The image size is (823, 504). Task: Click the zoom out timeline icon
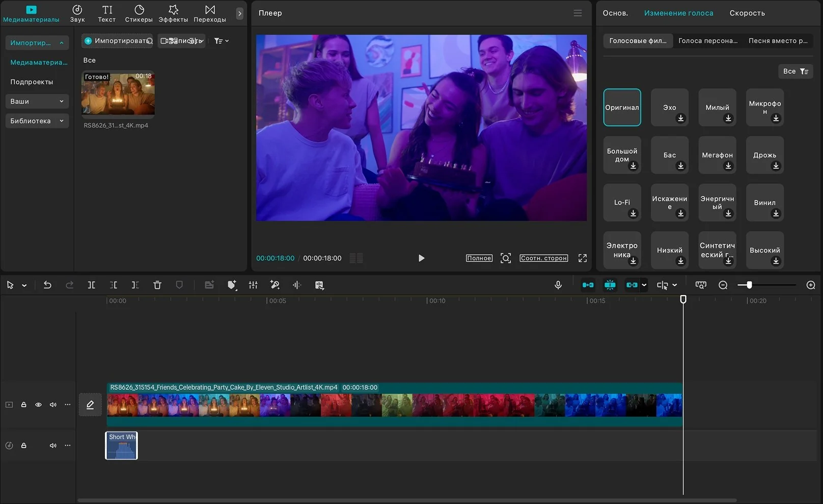723,285
